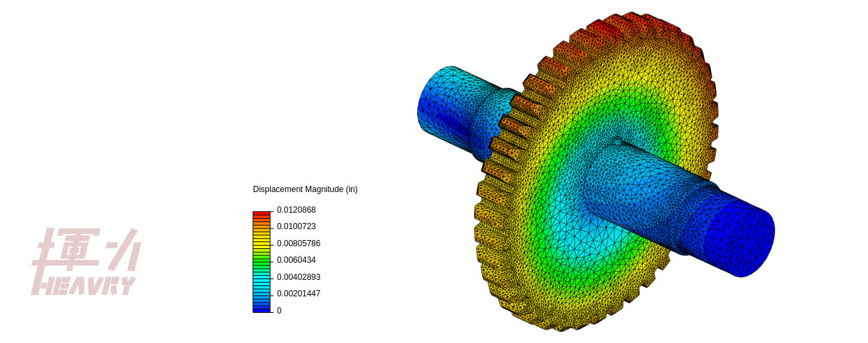Click the red band atop the color bar
This screenshot has height=343, width=868.
click(x=261, y=215)
